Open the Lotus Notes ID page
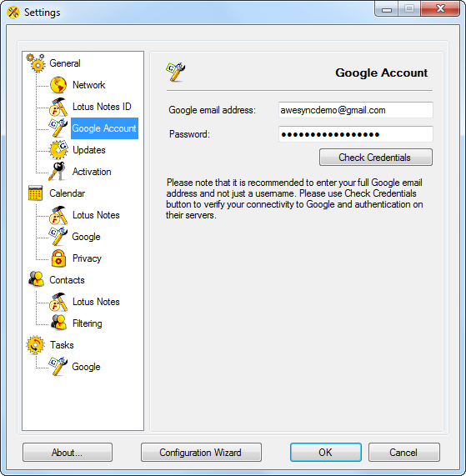The width and height of the screenshot is (466, 476). point(102,107)
